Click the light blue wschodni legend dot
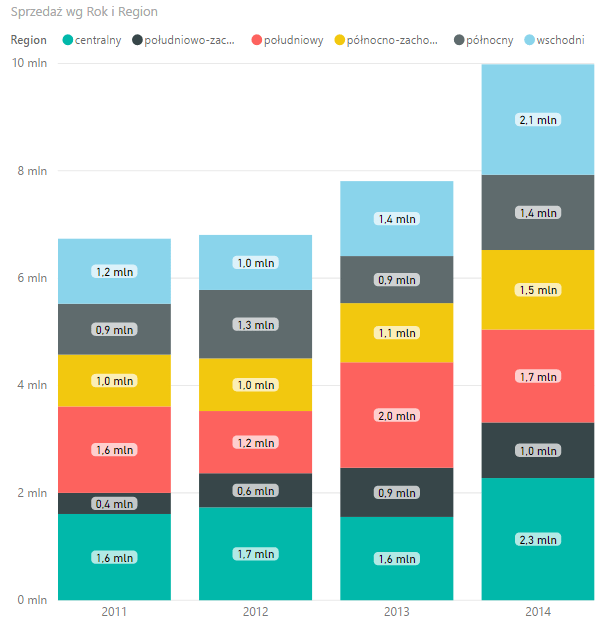This screenshot has width=602, height=626. (529, 40)
